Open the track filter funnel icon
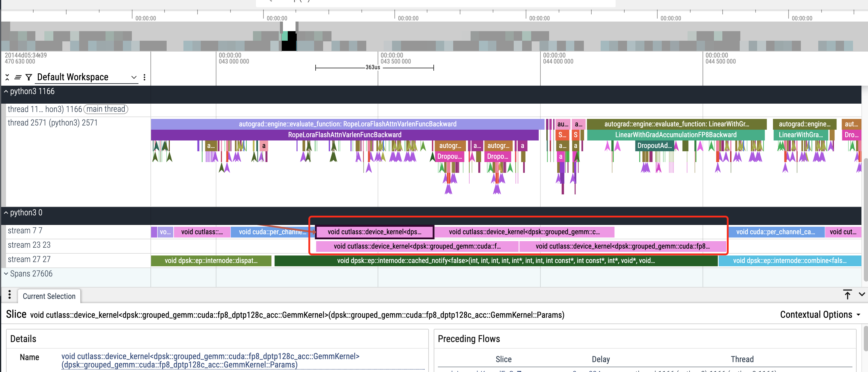Image resolution: width=868 pixels, height=372 pixels. 29,78
